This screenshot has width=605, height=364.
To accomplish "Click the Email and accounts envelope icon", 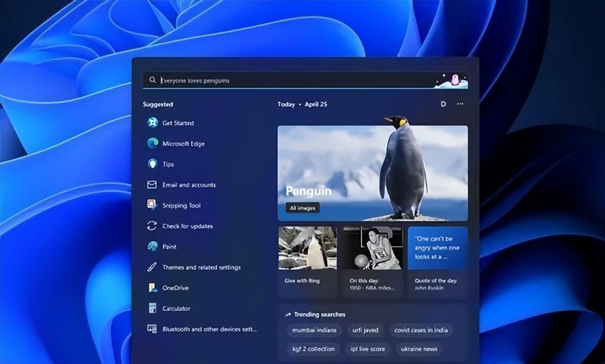I will [152, 185].
